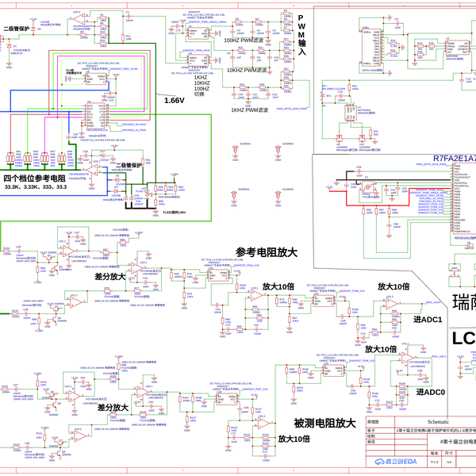476x476 pixels.
Task: Select the 33.3K、3.33K、333、33.3 text
Action: coord(36,187)
